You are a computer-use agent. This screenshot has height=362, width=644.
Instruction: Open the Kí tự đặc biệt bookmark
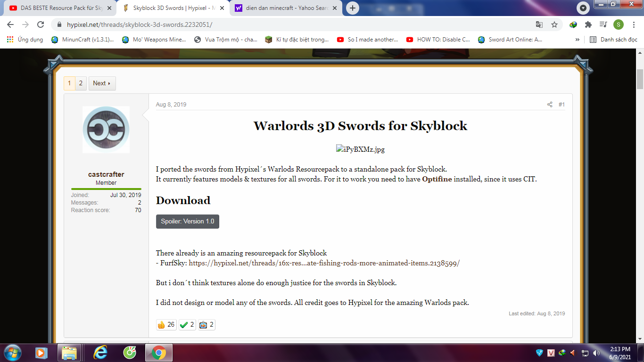coord(297,40)
